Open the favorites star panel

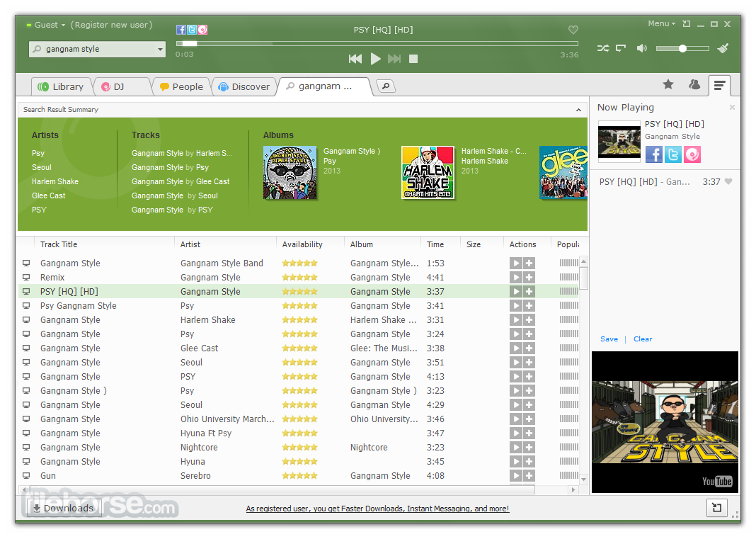pos(668,85)
